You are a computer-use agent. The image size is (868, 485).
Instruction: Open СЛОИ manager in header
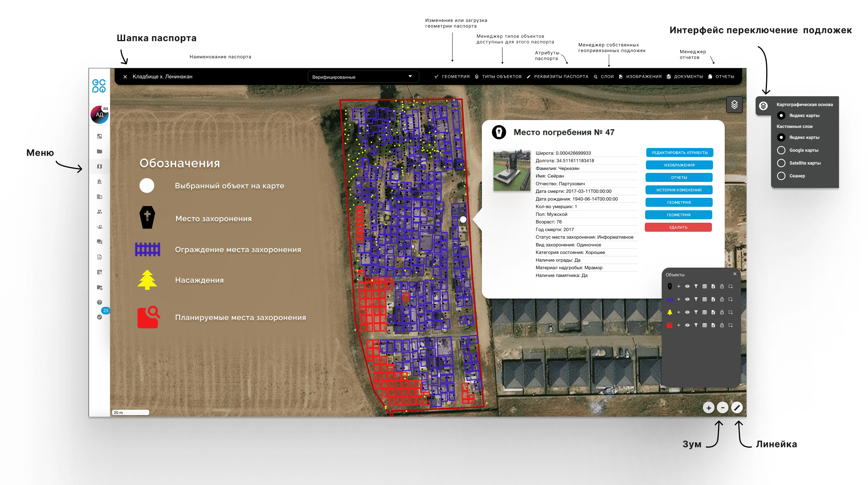click(x=604, y=77)
